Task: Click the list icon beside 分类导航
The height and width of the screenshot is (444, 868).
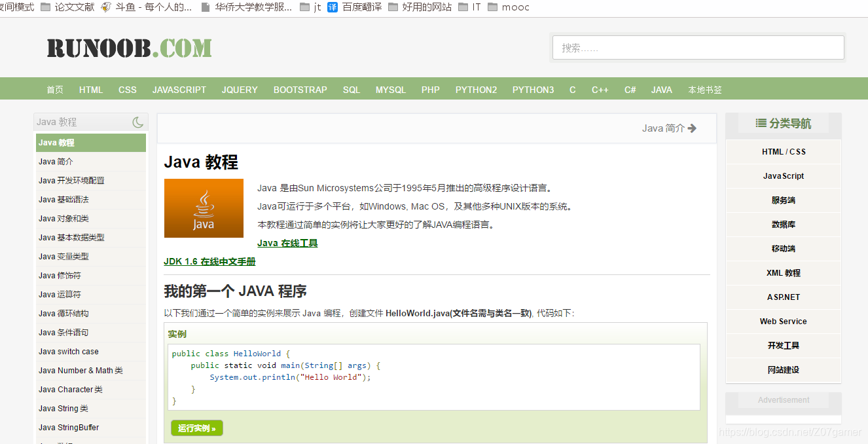Action: 761,122
